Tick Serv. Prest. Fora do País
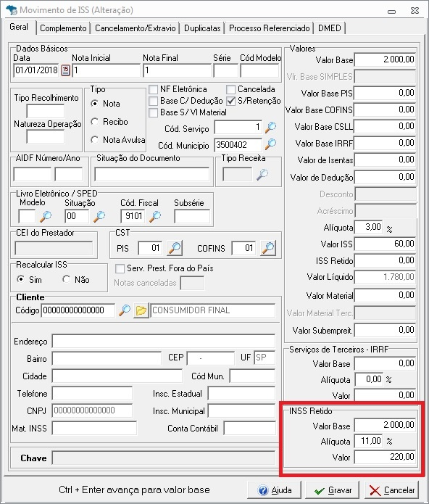Screen dimensions: 429x504 [120, 268]
